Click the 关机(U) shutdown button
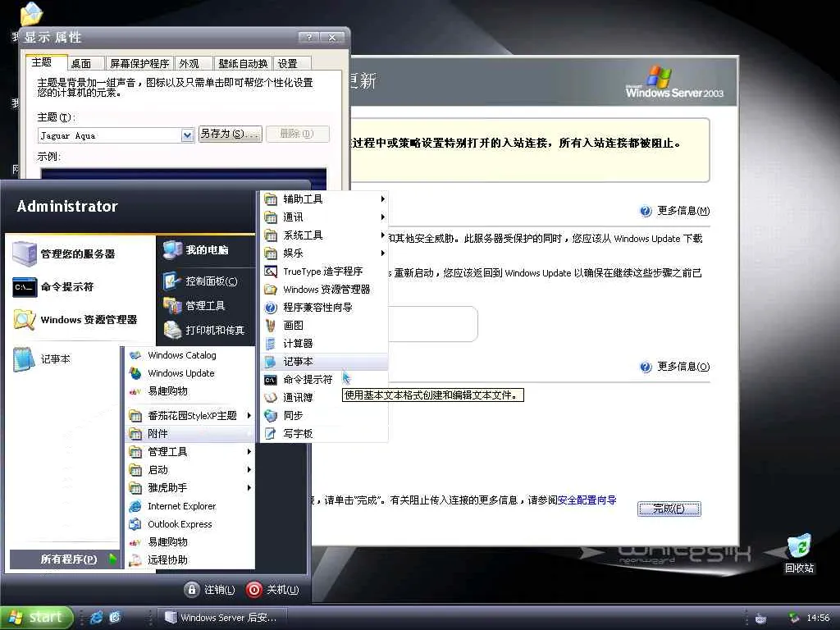Viewport: 840px width, 630px height. pos(272,590)
